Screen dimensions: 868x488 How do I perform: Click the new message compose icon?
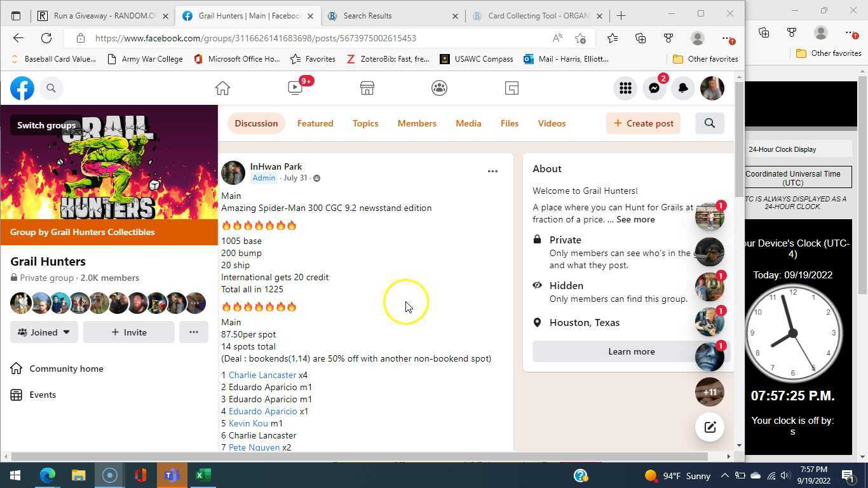tap(710, 427)
